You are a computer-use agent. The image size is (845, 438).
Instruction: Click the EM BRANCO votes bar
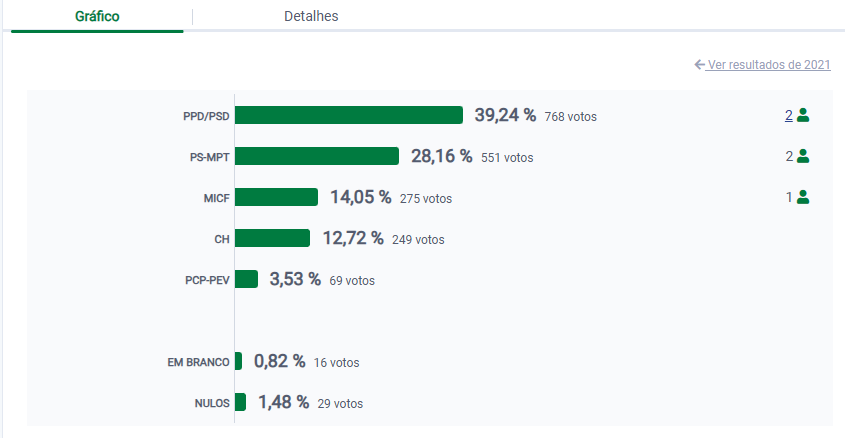coord(238,361)
